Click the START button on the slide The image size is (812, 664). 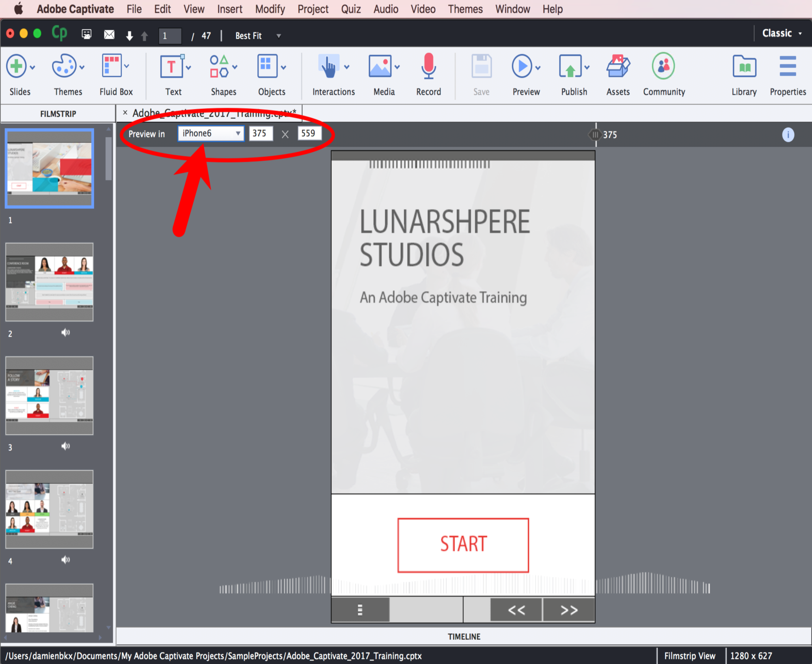[463, 545]
